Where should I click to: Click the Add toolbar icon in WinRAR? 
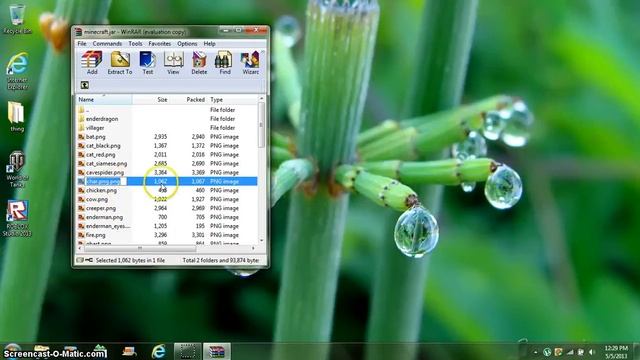(92, 62)
